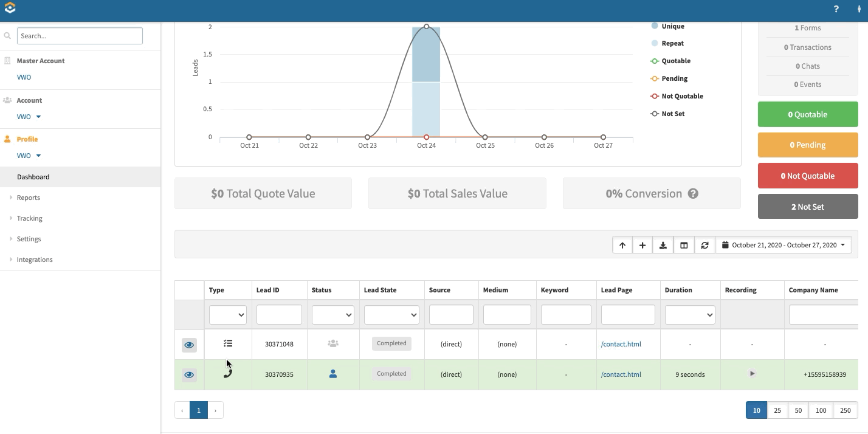Toggle Repeat series in chart legend
This screenshot has height=434, width=868.
point(667,43)
